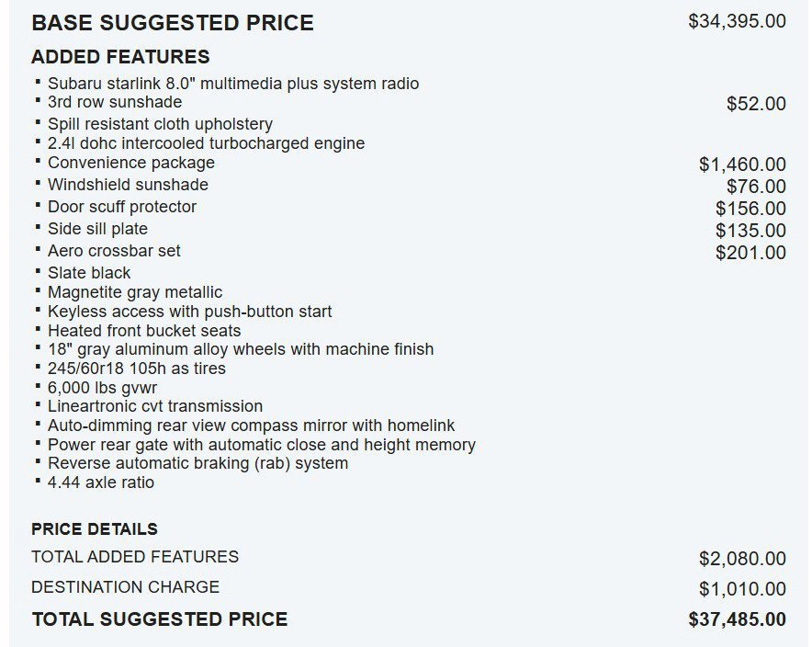The height and width of the screenshot is (647, 812).
Task: Click Lineartronic cvt transmission item
Action: (155, 406)
